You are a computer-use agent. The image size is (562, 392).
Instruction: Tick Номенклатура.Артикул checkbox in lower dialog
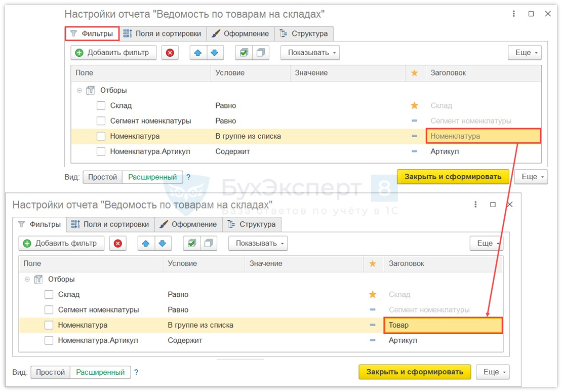49,340
